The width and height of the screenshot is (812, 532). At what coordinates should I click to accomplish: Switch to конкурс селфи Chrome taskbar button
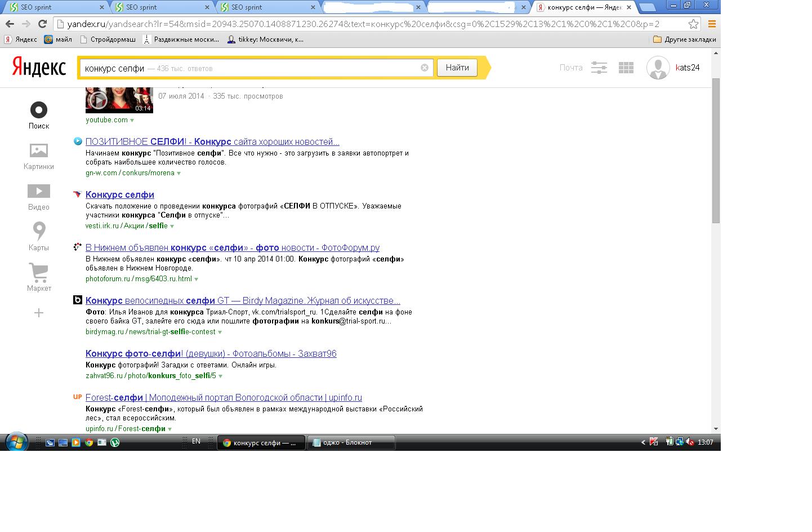click(x=261, y=442)
